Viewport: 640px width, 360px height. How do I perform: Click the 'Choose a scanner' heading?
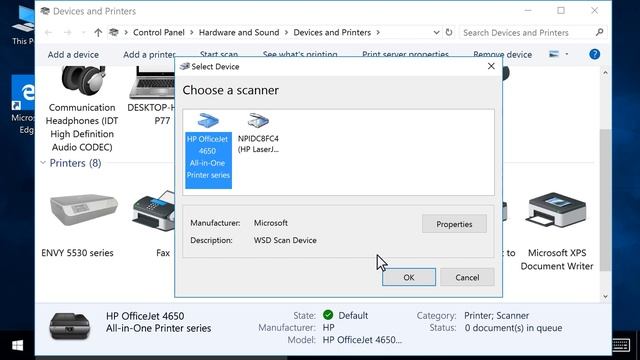tap(231, 90)
